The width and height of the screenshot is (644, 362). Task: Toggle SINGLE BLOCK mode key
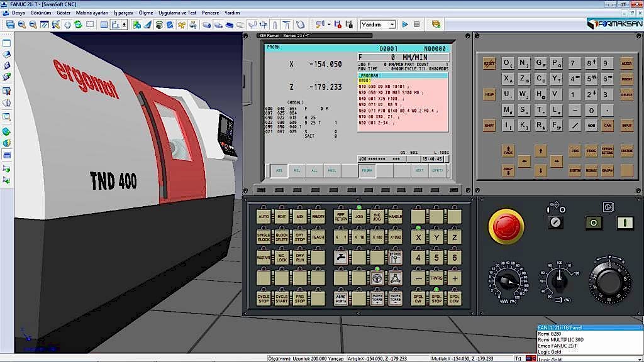coord(264,237)
